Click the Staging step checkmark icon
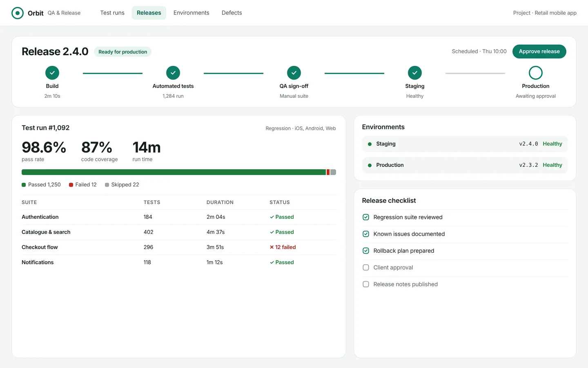This screenshot has width=588, height=368. pos(415,73)
